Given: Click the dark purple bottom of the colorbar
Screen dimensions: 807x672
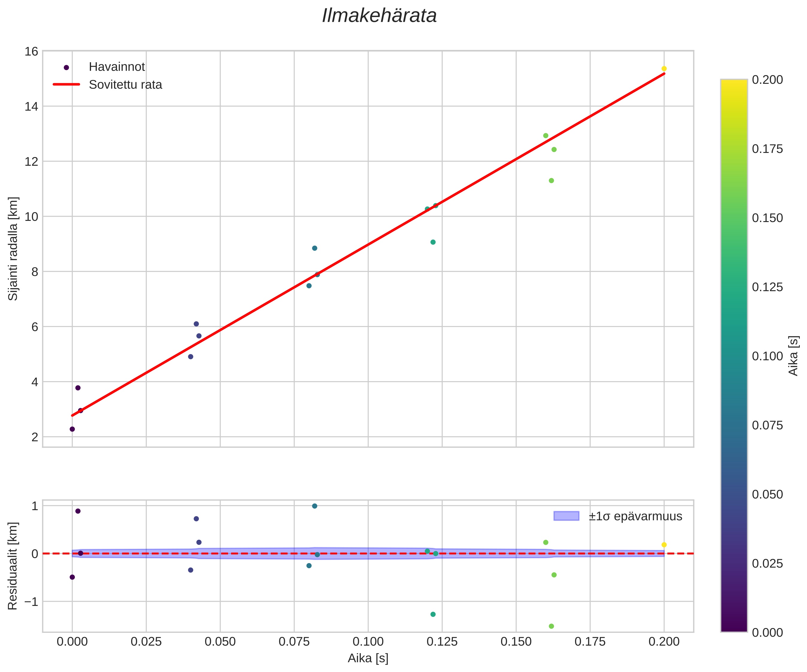Looking at the screenshot, I should tap(734, 627).
